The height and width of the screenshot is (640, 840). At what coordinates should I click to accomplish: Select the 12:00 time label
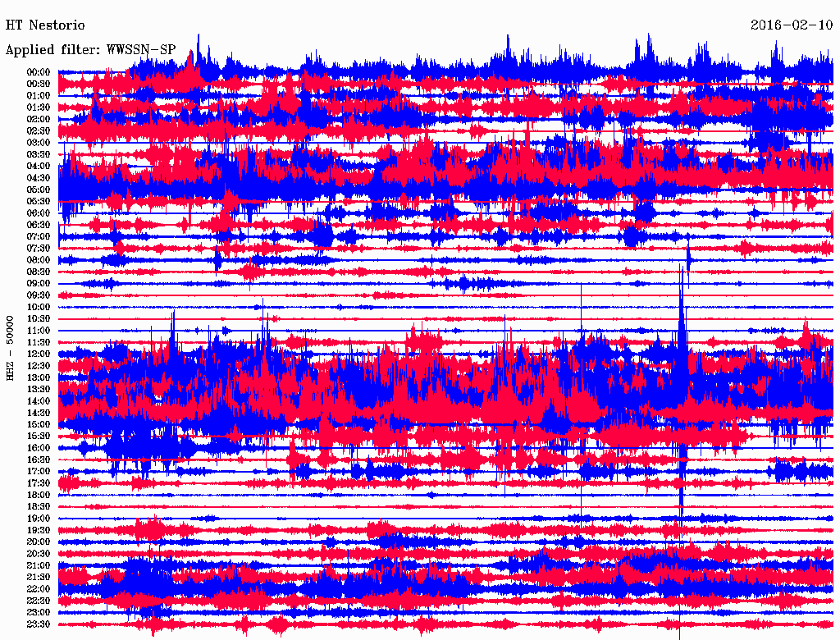[39, 354]
